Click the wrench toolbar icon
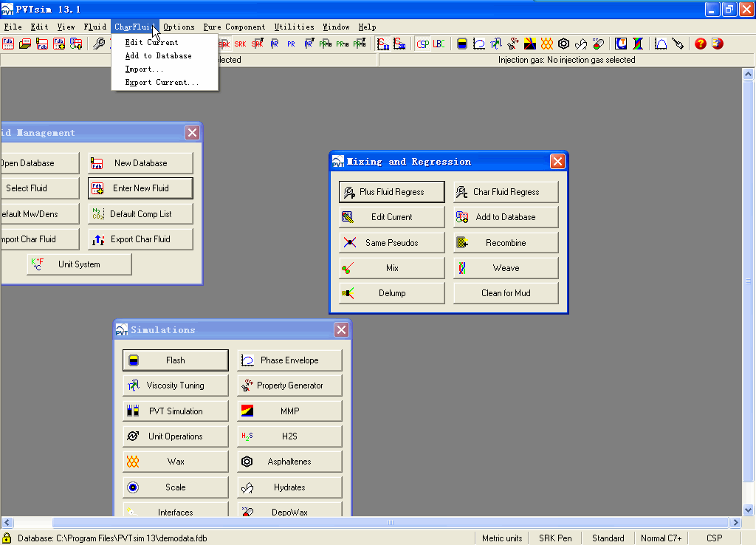The height and width of the screenshot is (545, 756). click(99, 44)
